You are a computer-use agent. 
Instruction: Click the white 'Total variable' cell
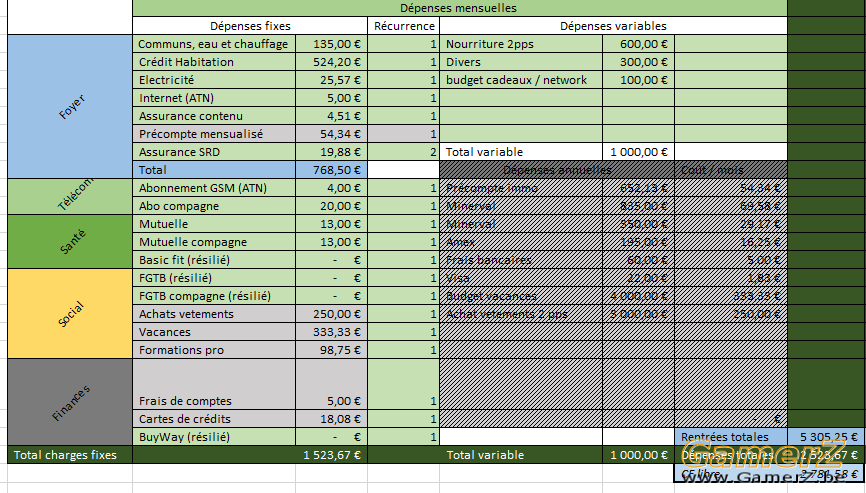pos(521,152)
